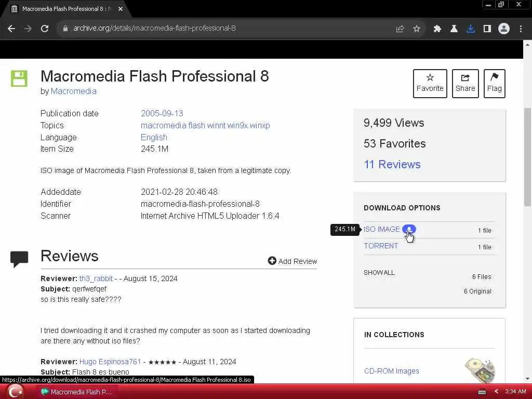Click the Share button
Image resolution: width=532 pixels, height=399 pixels.
coord(465,84)
